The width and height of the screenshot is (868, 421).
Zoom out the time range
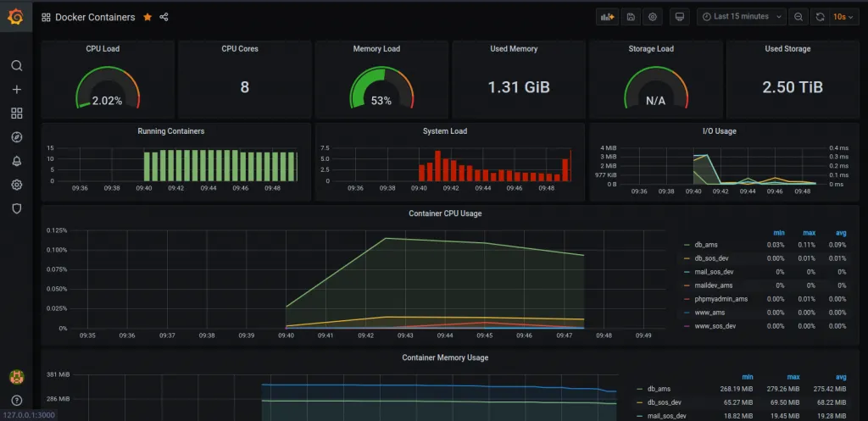798,16
